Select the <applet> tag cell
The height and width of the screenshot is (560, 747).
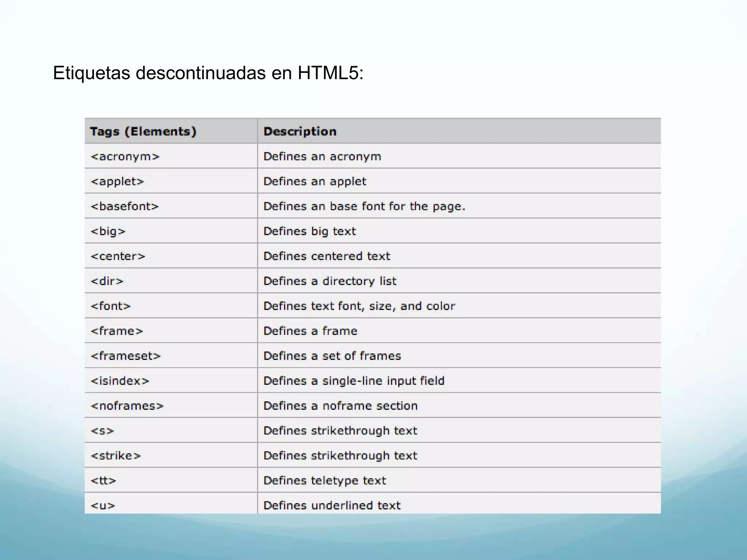(x=117, y=182)
